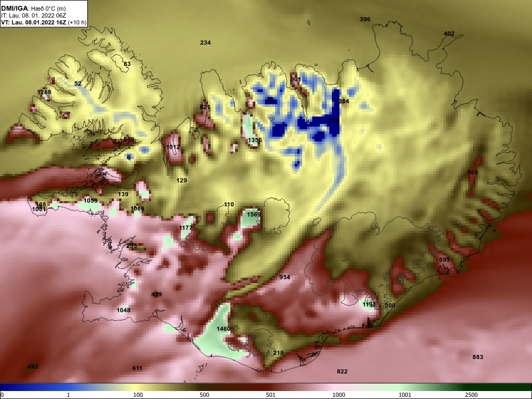Click the map value 901
The height and width of the screenshot is (399, 532).
pos(296,79)
